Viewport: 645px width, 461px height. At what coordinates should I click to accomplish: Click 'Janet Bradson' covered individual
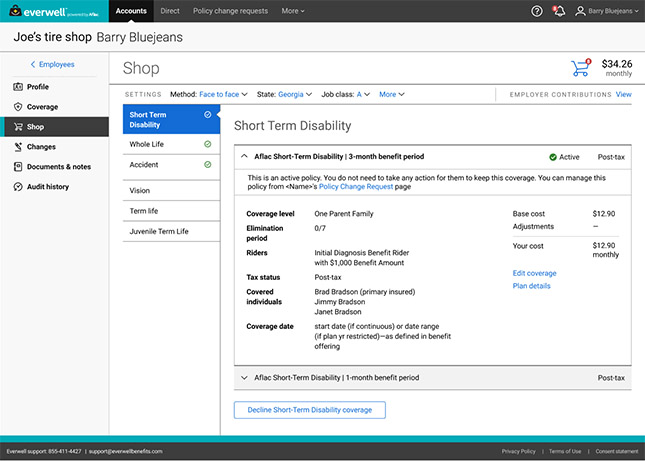pos(338,312)
